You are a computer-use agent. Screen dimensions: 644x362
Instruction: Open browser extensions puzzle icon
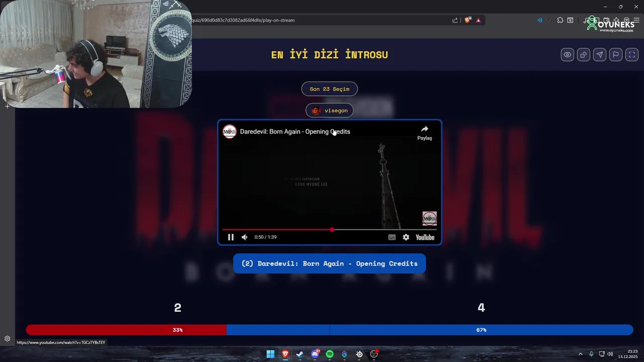tap(560, 20)
